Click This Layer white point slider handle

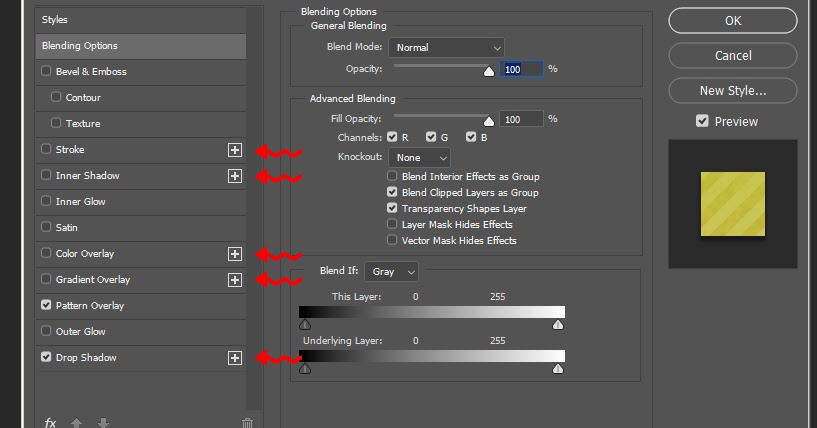click(558, 325)
